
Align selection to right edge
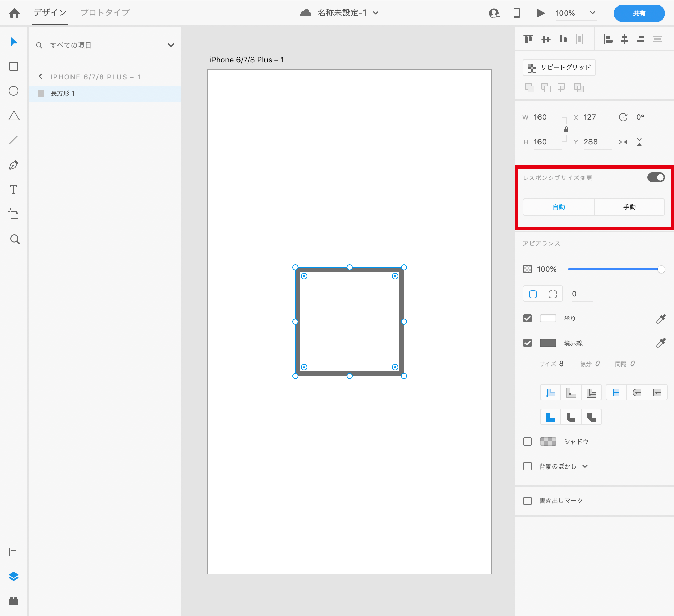pyautogui.click(x=641, y=39)
